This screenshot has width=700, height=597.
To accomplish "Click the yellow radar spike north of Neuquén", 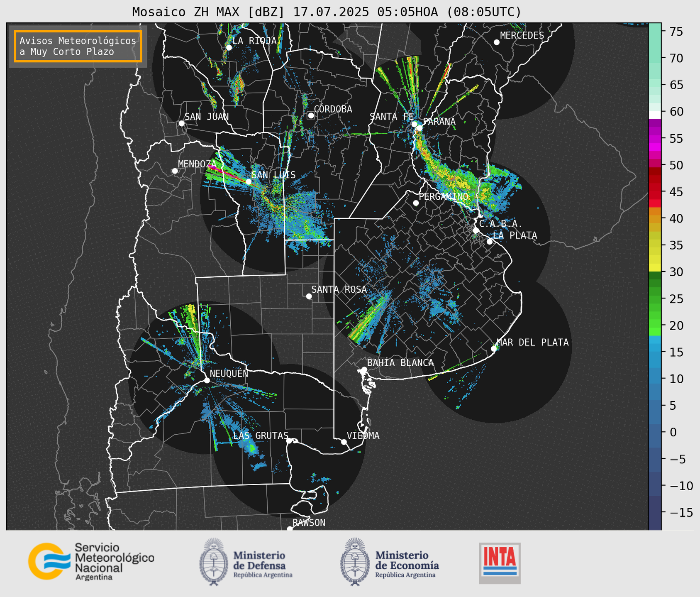I will (x=191, y=316).
